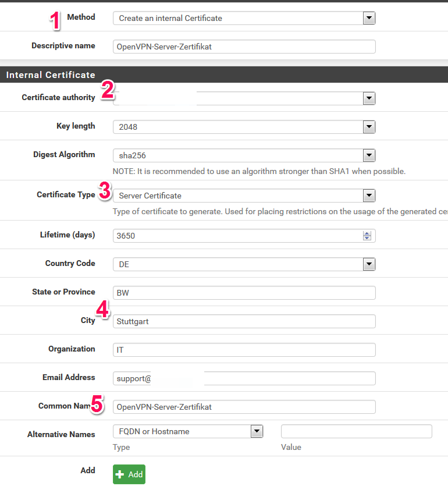Open the Digest Algorithm dropdown
The width and height of the screenshot is (448, 486).
tap(244, 155)
